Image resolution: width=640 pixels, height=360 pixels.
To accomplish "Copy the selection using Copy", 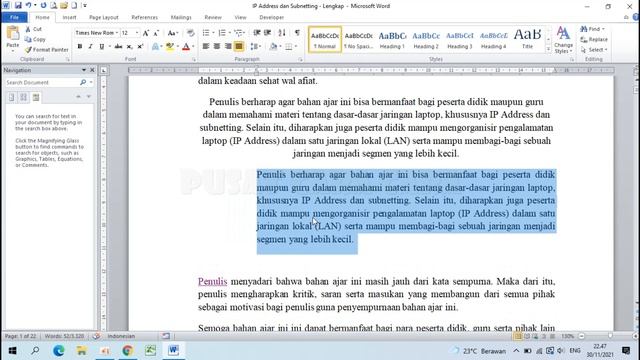I will (35, 39).
